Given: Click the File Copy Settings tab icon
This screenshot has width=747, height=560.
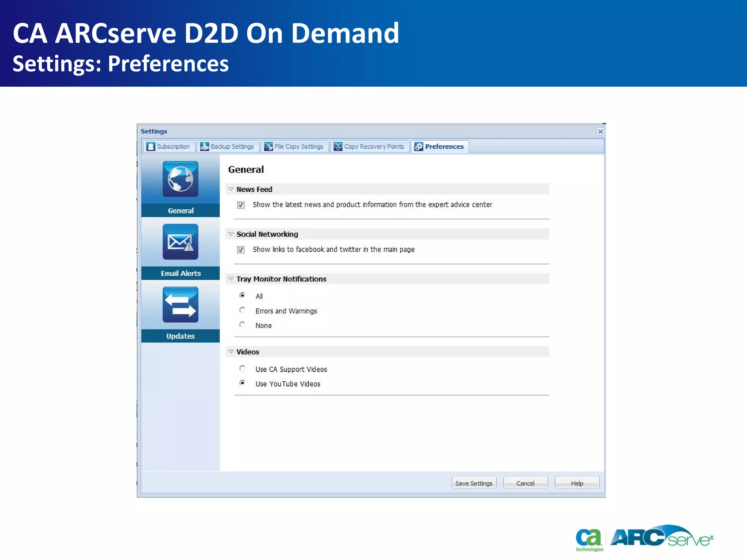Looking at the screenshot, I should (x=268, y=147).
